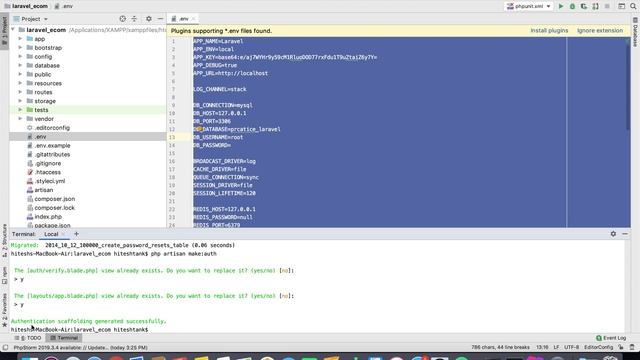This screenshot has width=640, height=360.
Task: Open Terminal panel settings gear
Action: [x=613, y=234]
